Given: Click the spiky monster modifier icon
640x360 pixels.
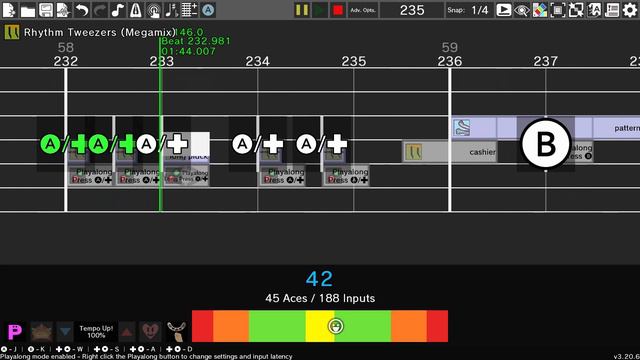Looking at the screenshot, I should (42, 331).
